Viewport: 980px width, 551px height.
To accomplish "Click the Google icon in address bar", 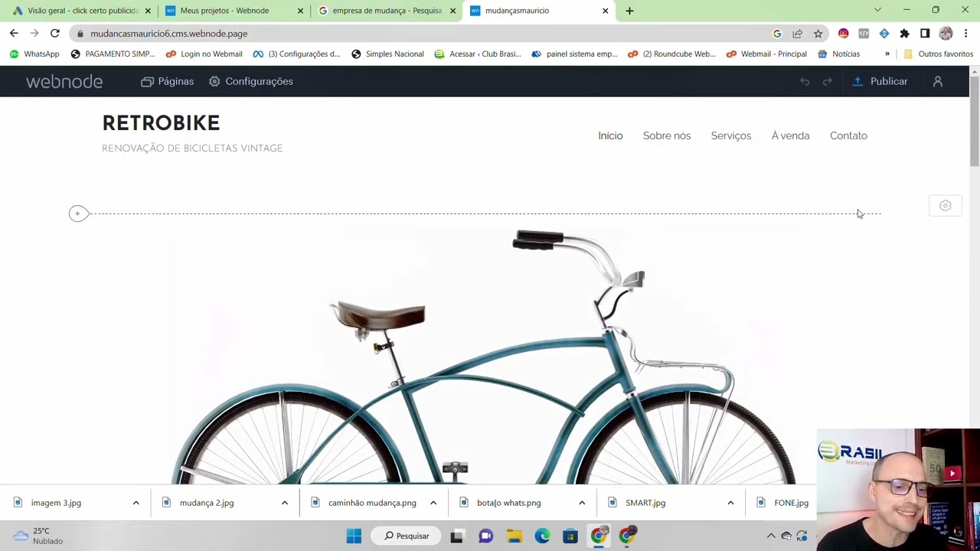I will coord(777,34).
